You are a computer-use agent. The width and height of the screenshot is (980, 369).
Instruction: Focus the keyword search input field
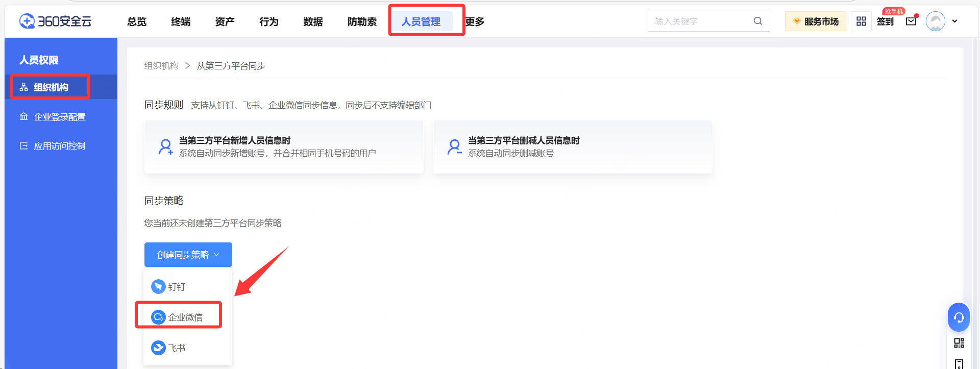[699, 21]
